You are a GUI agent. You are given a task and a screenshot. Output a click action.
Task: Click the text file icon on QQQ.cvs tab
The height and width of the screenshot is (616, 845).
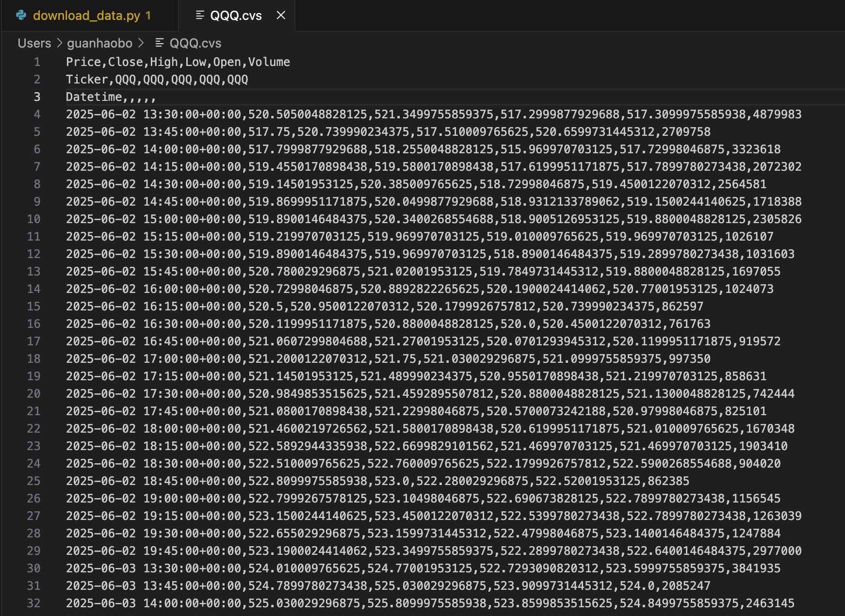(199, 16)
